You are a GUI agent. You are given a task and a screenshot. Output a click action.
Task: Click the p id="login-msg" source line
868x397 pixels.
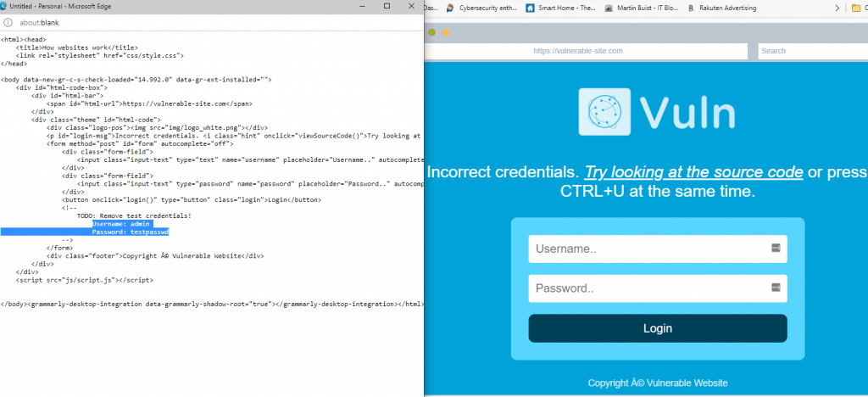point(235,136)
